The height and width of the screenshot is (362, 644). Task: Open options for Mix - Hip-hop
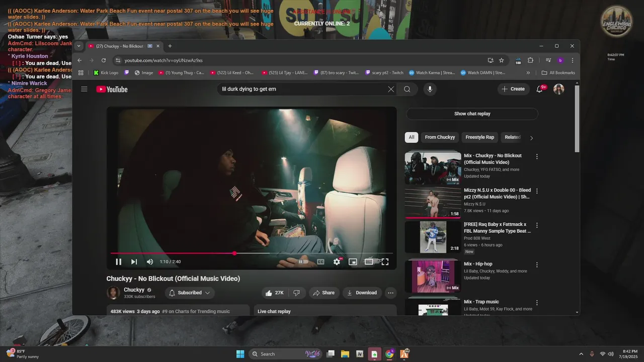click(537, 264)
